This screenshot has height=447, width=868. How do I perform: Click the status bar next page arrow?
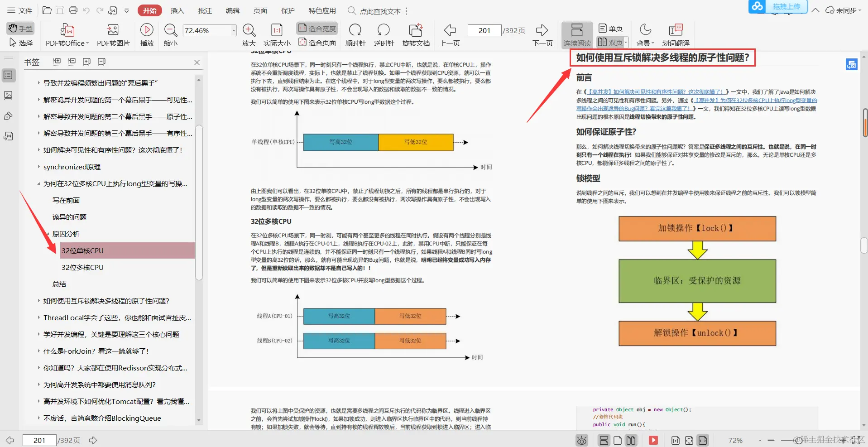93,440
